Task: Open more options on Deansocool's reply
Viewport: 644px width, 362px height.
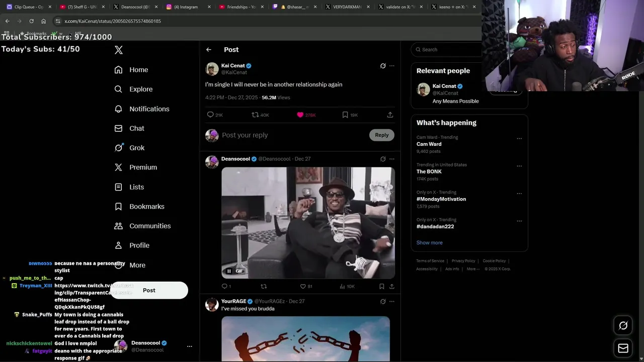Action: (x=392, y=159)
